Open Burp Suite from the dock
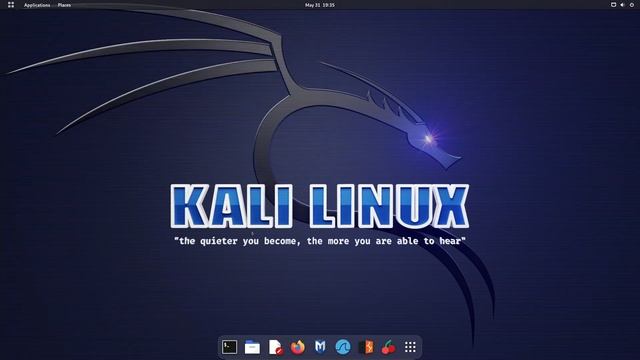The image size is (640, 360). [366, 347]
